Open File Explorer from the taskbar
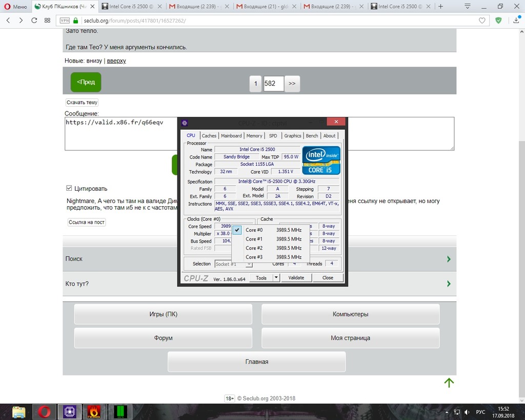525x420 pixels. point(19,412)
